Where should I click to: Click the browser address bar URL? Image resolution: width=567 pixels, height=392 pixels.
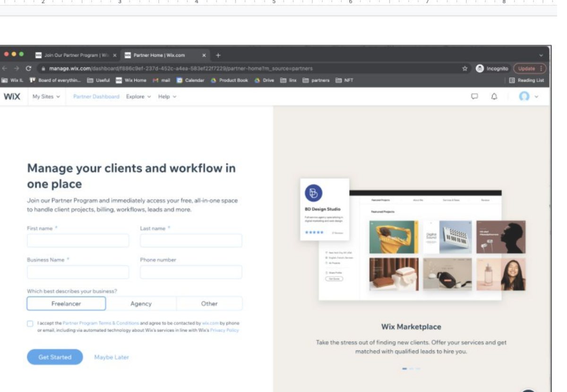[181, 69]
